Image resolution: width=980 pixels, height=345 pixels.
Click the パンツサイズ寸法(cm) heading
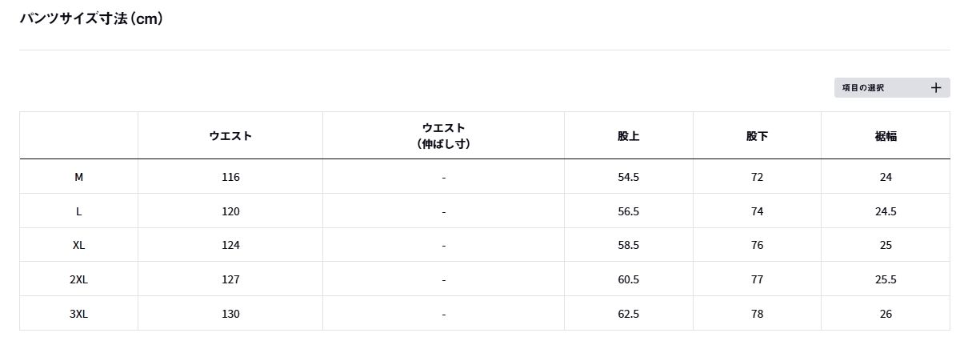[91, 18]
